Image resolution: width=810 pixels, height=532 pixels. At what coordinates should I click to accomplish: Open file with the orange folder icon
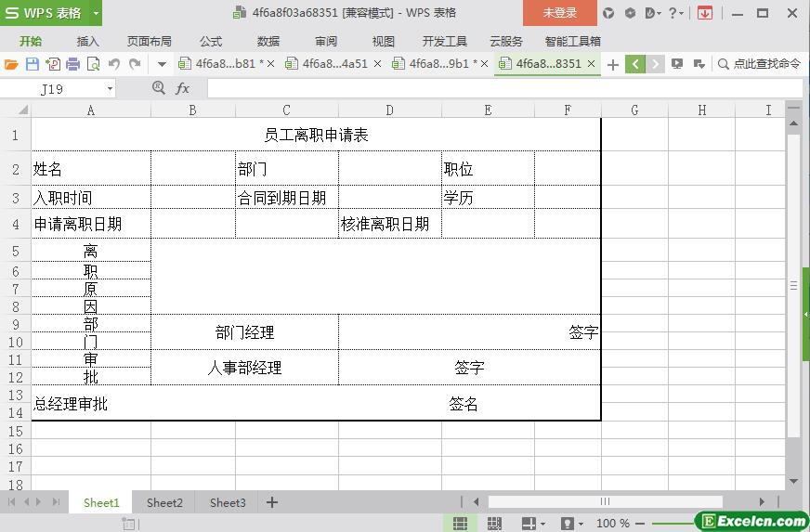click(11, 64)
